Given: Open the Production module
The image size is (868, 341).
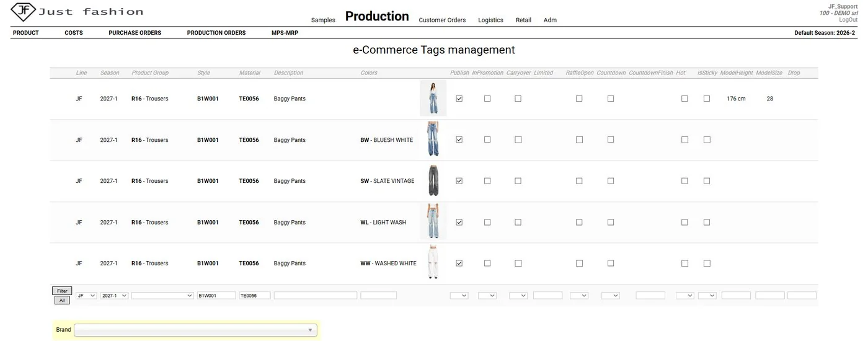Looking at the screenshot, I should pos(377,16).
